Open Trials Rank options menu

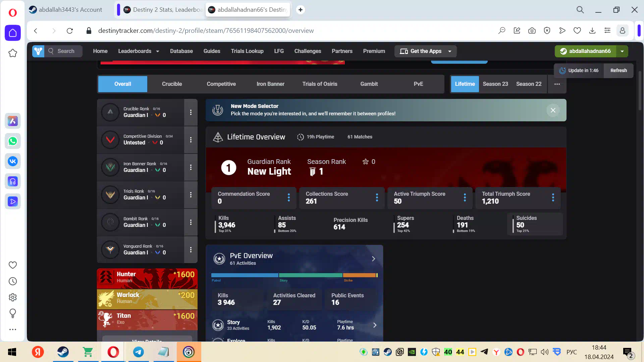tap(191, 195)
